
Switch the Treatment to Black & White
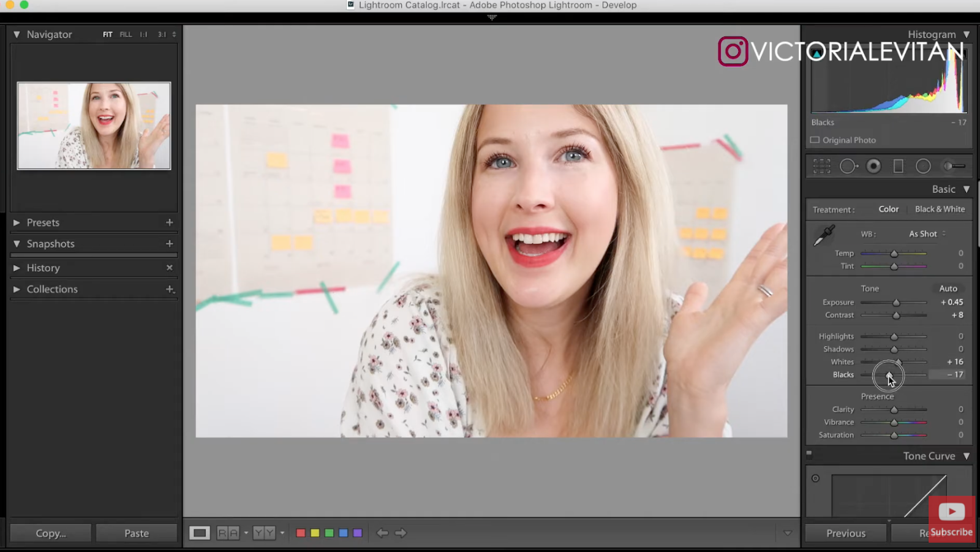click(940, 209)
